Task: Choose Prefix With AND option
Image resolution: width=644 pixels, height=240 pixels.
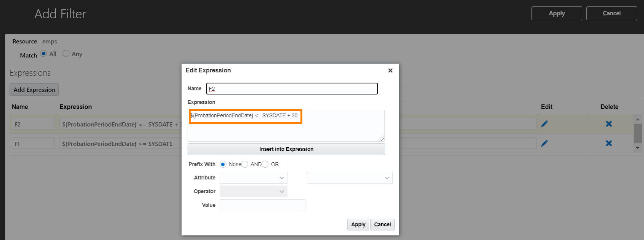Action: pyautogui.click(x=245, y=164)
